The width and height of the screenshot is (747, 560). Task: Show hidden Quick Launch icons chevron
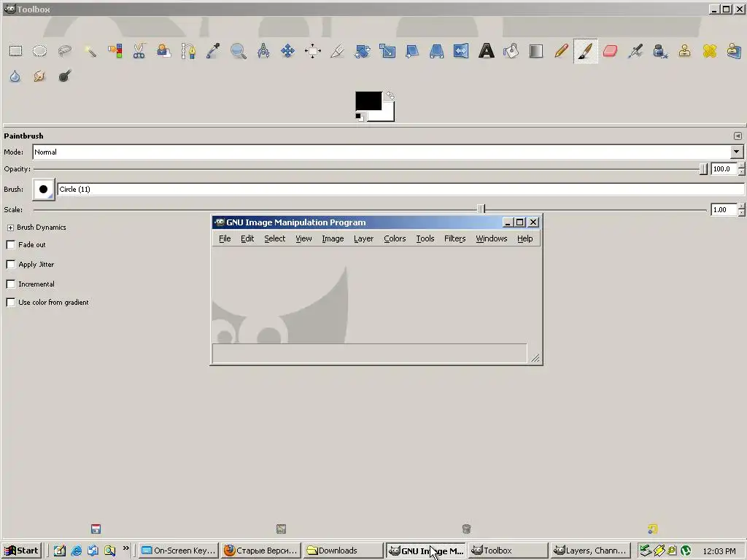(125, 548)
